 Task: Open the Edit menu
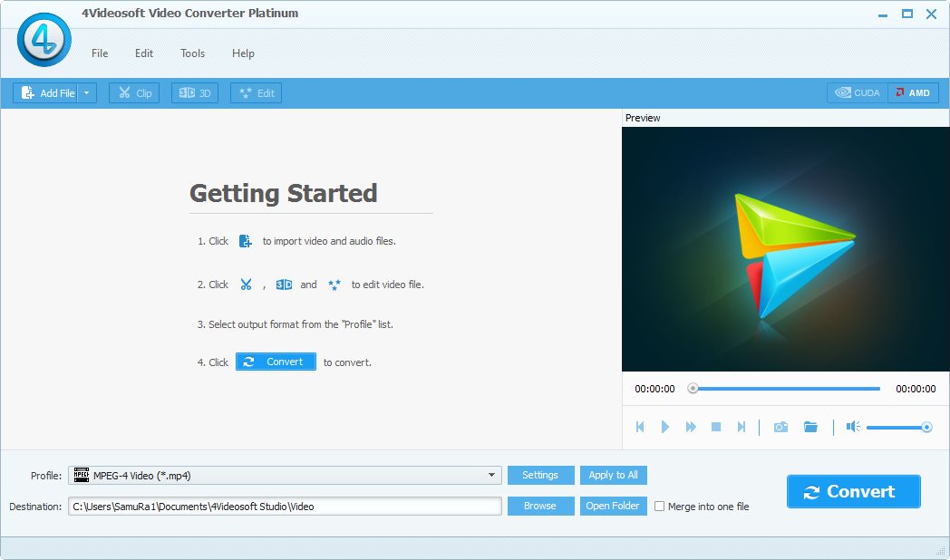tap(143, 53)
